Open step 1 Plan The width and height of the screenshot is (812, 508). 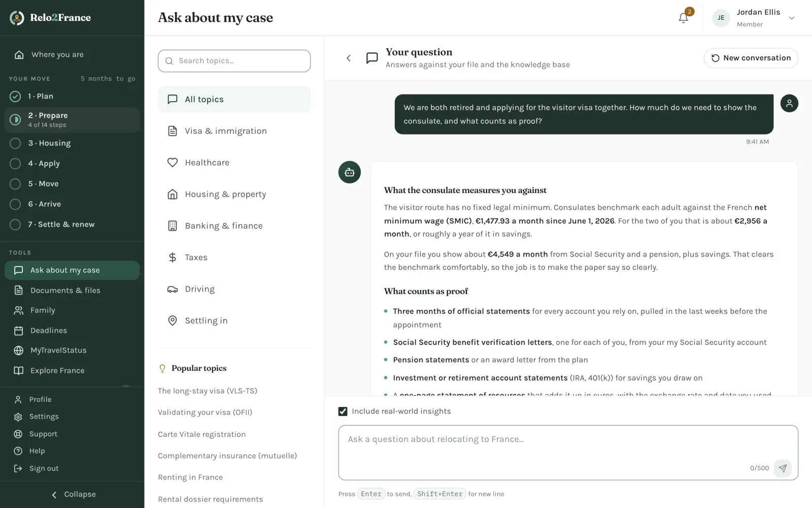(72, 96)
